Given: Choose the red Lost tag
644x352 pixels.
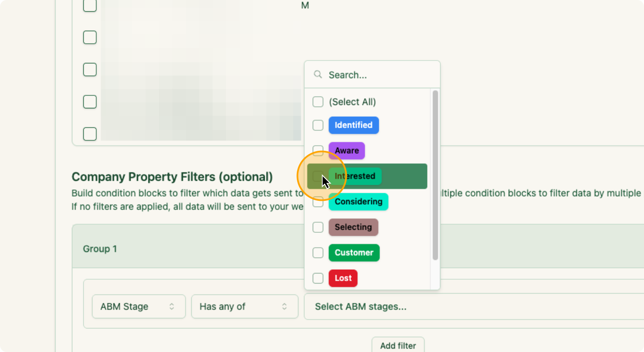Looking at the screenshot, I should [x=343, y=278].
